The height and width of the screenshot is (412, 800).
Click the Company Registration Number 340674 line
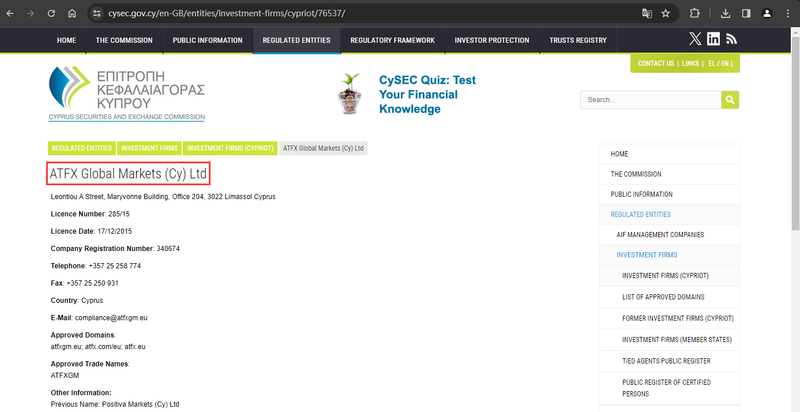115,249
